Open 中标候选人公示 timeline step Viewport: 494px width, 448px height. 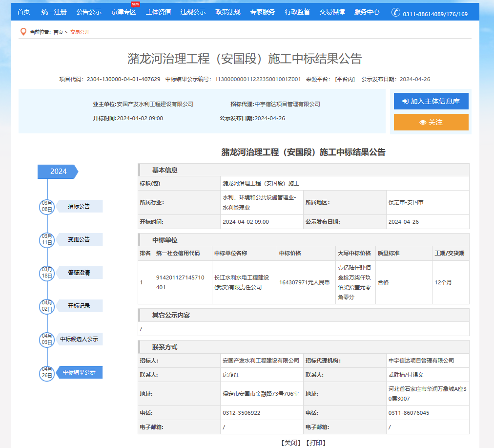click(x=79, y=339)
